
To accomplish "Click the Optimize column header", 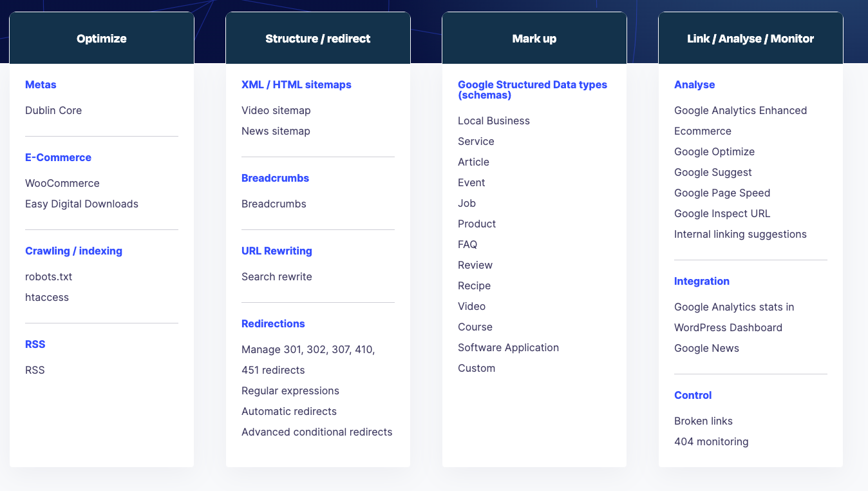I will pos(102,39).
